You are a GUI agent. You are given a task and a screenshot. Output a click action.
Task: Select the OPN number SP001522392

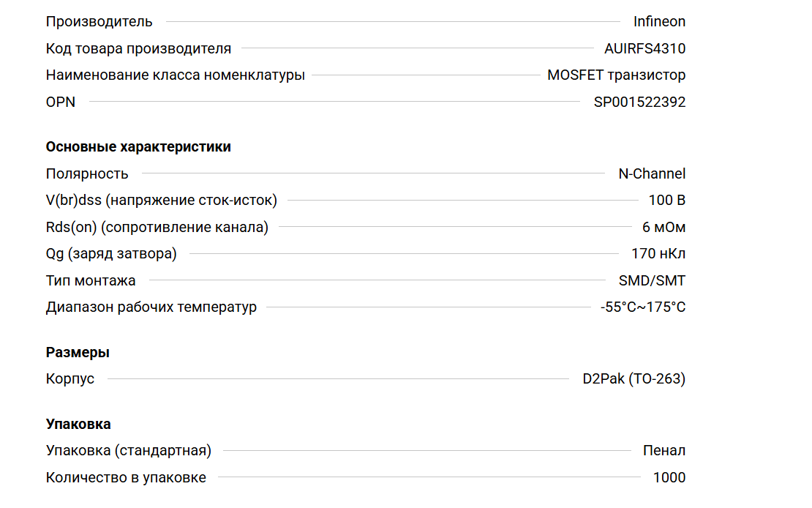(639, 102)
